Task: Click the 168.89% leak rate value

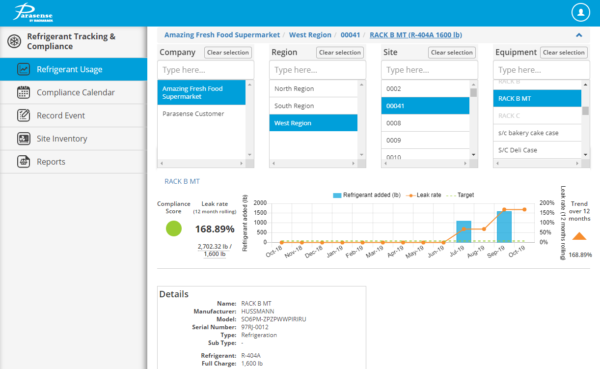Action: [215, 229]
